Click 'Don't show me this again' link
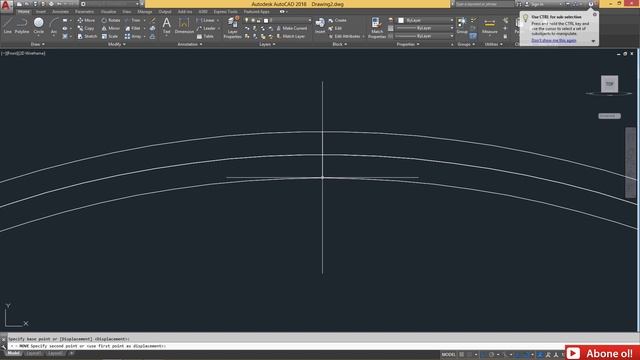 tap(553, 41)
